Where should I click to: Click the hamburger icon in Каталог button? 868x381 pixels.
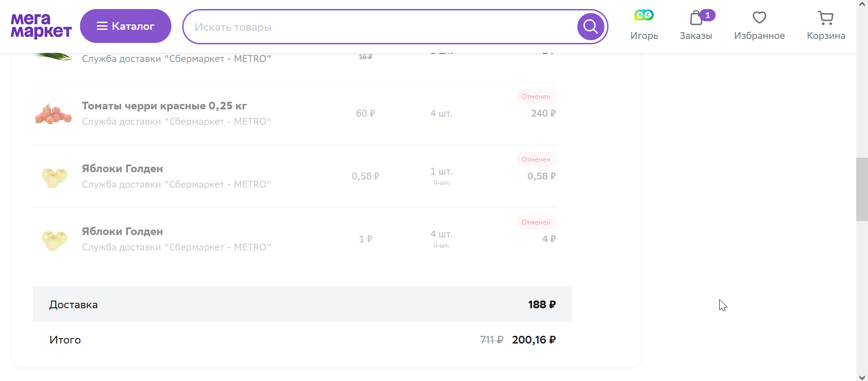pyautogui.click(x=102, y=26)
